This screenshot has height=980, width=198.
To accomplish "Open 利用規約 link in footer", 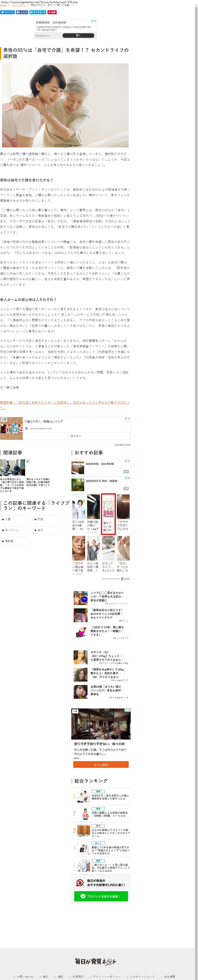I will [78, 977].
